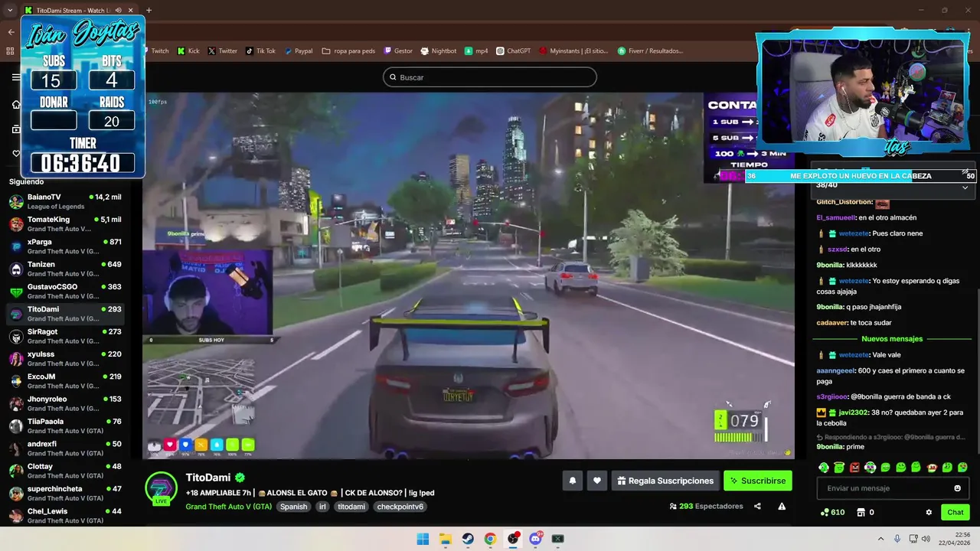Toggle stream notifications bell icon
980x551 pixels.
point(572,481)
